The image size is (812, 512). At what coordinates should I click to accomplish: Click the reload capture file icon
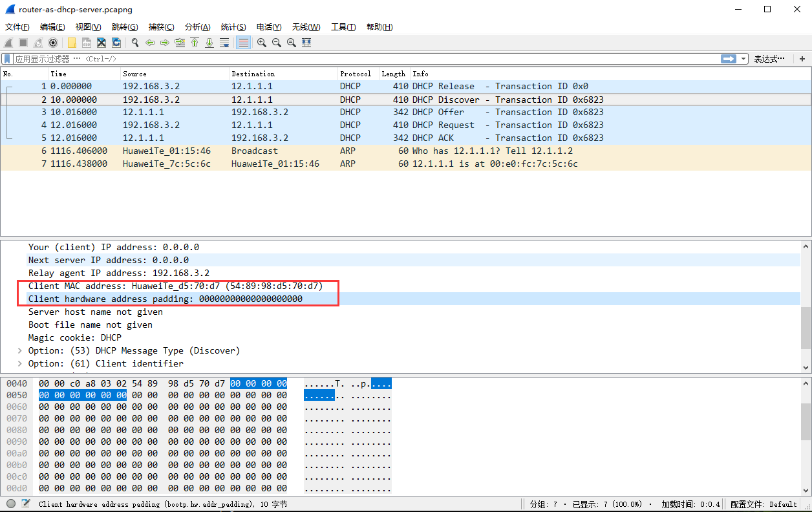click(x=116, y=43)
